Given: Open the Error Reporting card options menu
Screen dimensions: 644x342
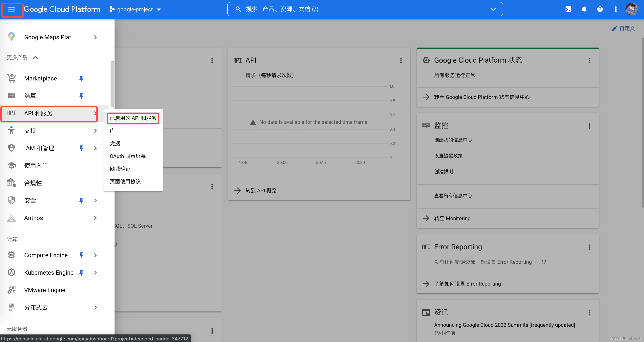Looking at the screenshot, I should (589, 247).
